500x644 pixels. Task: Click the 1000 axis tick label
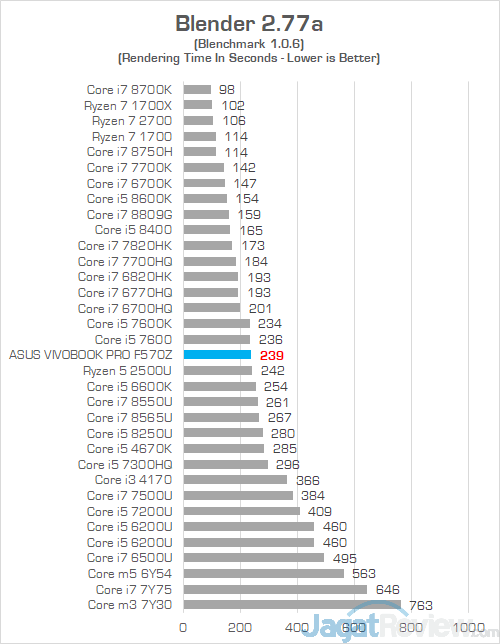tap(468, 627)
